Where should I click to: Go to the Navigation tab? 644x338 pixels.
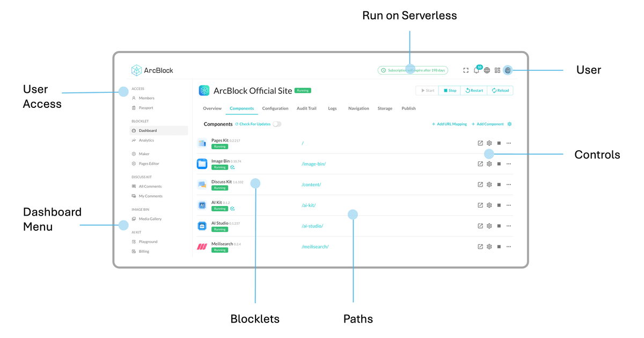tap(358, 108)
